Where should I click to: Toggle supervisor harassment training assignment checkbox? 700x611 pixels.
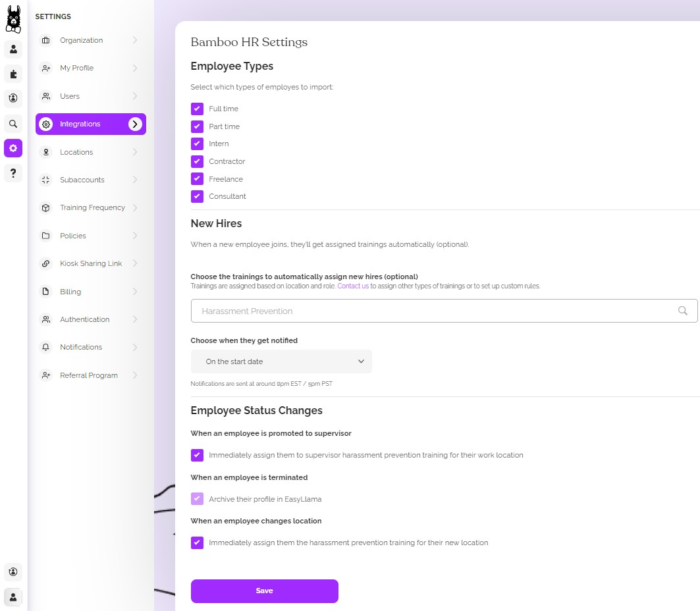click(197, 455)
